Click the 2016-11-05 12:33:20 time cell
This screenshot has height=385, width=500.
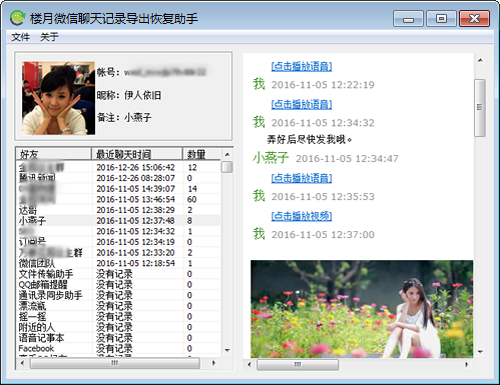click(x=136, y=253)
